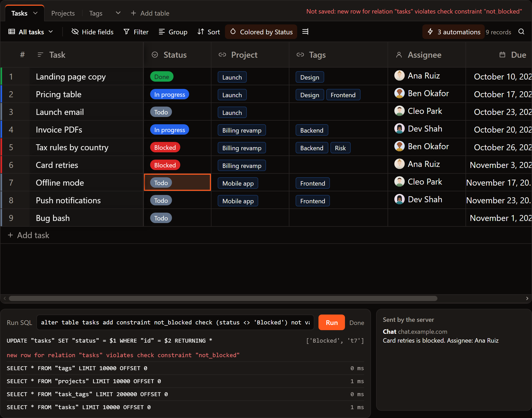Click the SELECT FROM task_tags log entry
Screen dimensions: 532x418
[185, 394]
